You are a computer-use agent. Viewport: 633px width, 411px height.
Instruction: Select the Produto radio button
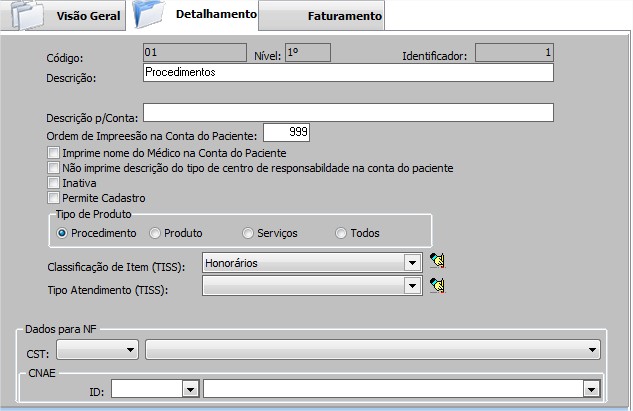(155, 233)
